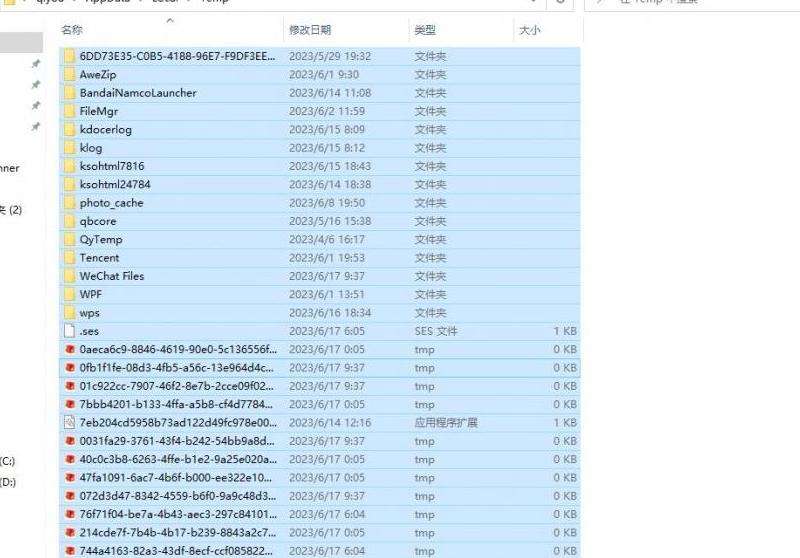800x558 pixels.
Task: Select the kdocerlog folder name
Action: tap(105, 130)
